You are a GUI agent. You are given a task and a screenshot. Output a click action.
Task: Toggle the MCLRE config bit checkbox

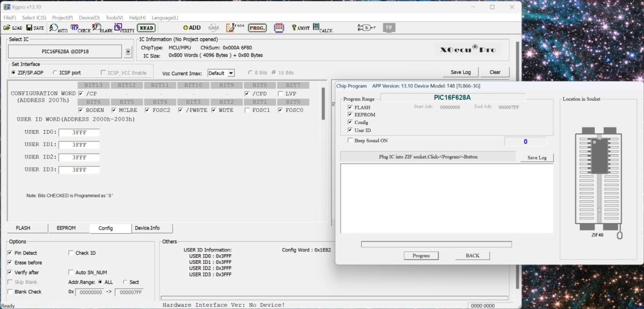114,110
